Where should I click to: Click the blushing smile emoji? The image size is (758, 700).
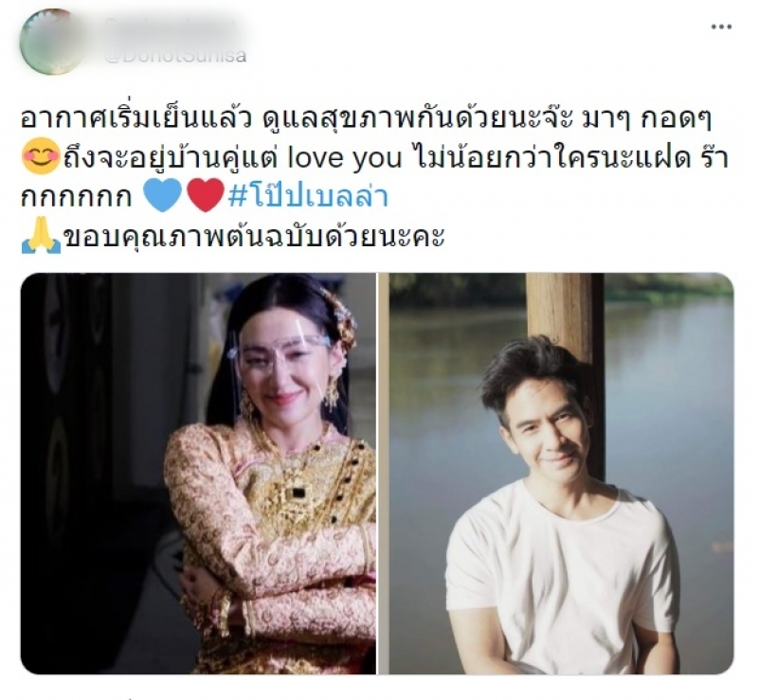(x=41, y=156)
